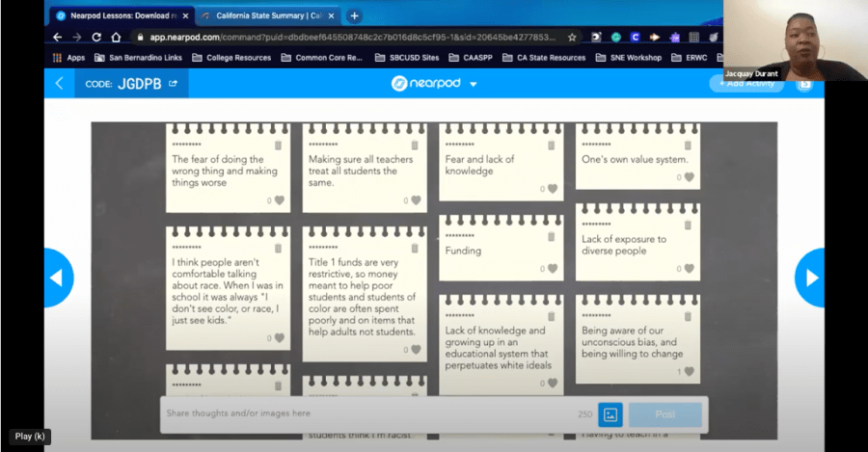This screenshot has width=868, height=452.
Task: Reload the page in the browser
Action: coord(96,37)
